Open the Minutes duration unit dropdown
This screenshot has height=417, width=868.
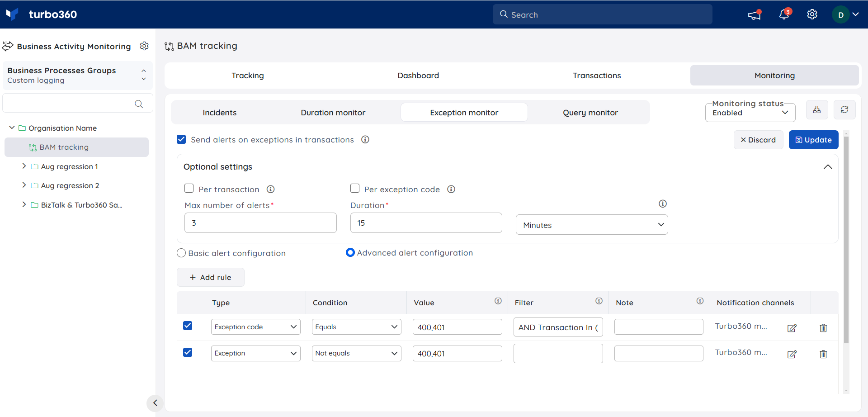coord(592,225)
